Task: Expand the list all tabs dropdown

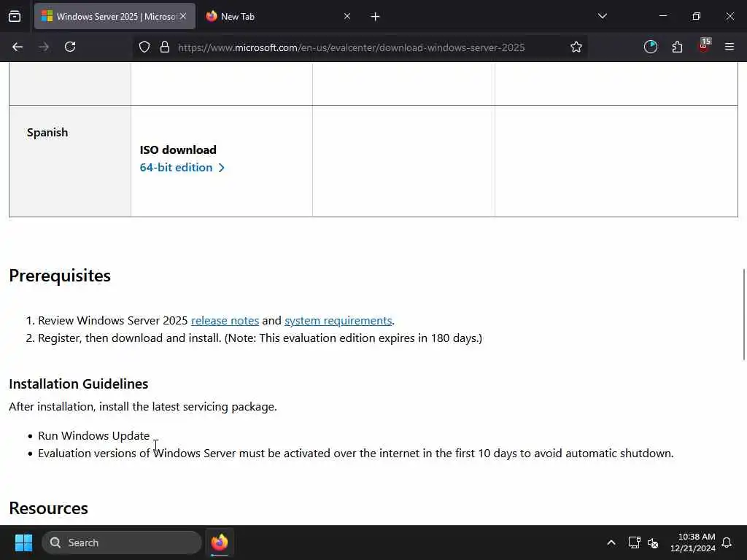Action: click(x=602, y=16)
